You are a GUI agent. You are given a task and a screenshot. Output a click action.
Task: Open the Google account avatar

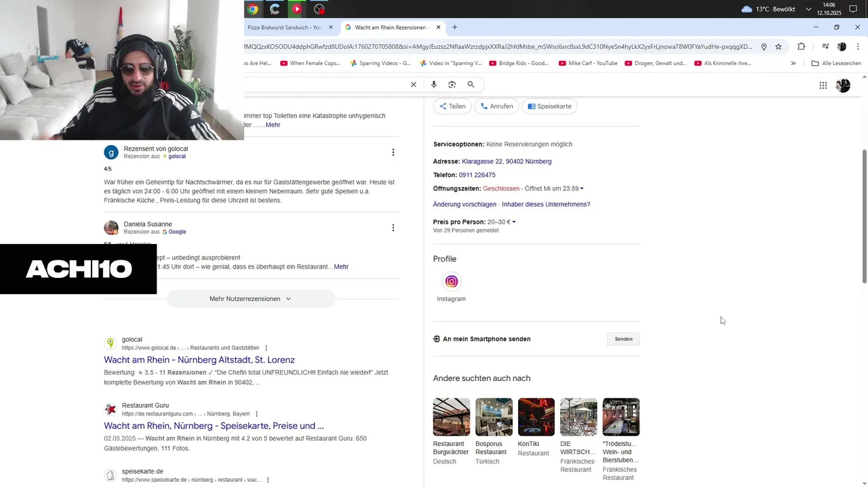coord(843,85)
